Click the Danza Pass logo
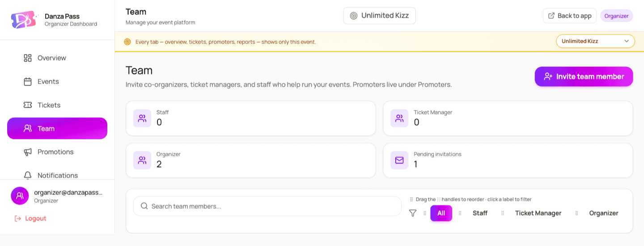Image resolution: width=644 pixels, height=246 pixels. pos(24,20)
